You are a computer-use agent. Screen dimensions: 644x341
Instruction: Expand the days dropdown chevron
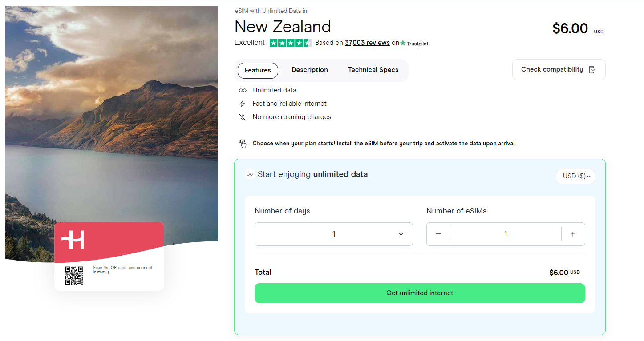pos(401,234)
